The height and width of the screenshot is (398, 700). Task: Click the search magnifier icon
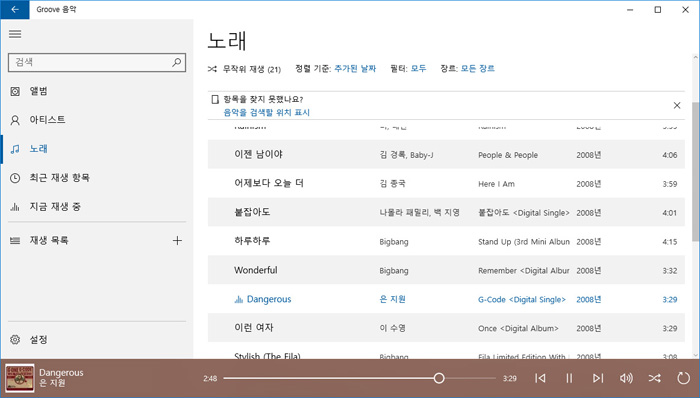(177, 62)
